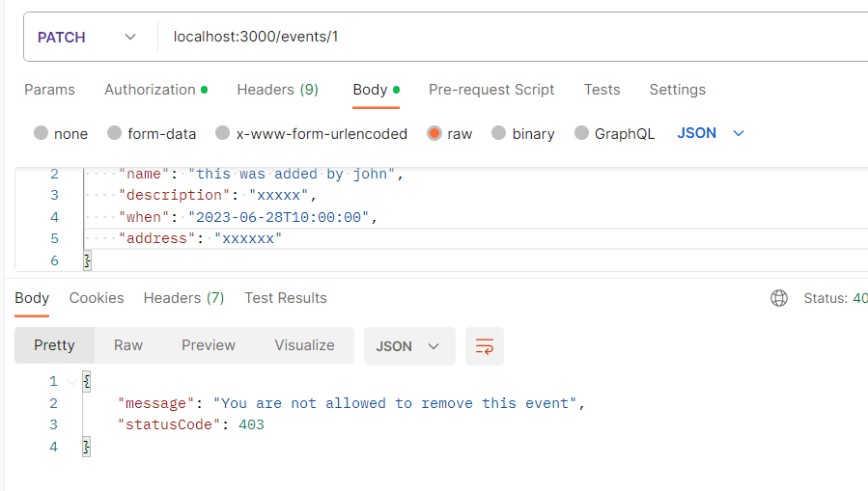
Task: Select the form-data radio option
Action: [x=115, y=134]
